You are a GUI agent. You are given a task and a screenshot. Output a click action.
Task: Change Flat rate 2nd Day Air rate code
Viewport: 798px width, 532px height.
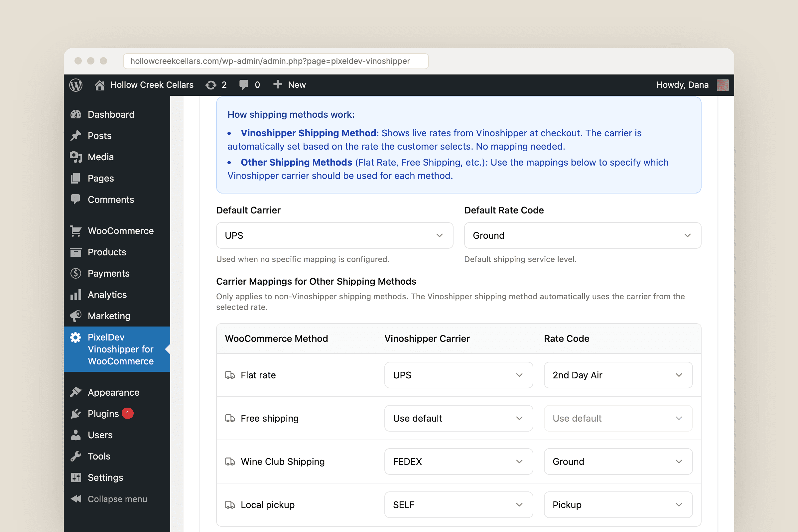[x=618, y=375]
